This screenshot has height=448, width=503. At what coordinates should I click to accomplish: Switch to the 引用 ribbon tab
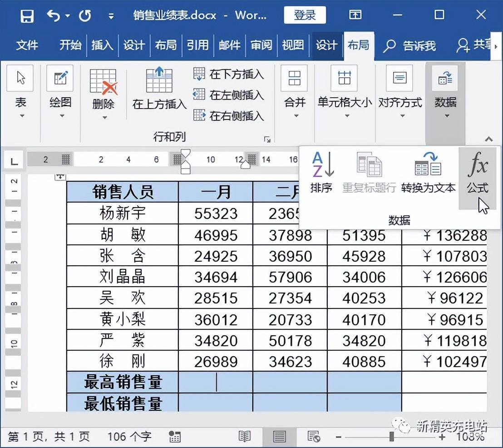coord(198,45)
